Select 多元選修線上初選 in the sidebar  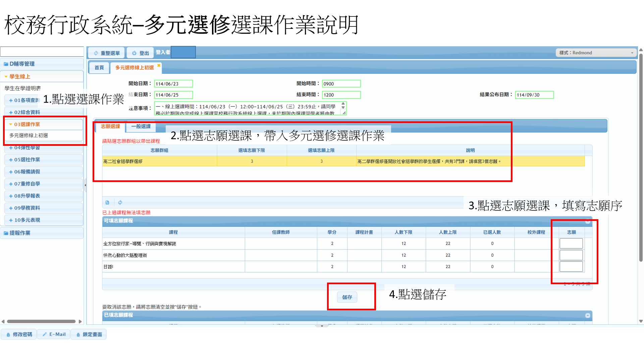(x=29, y=135)
